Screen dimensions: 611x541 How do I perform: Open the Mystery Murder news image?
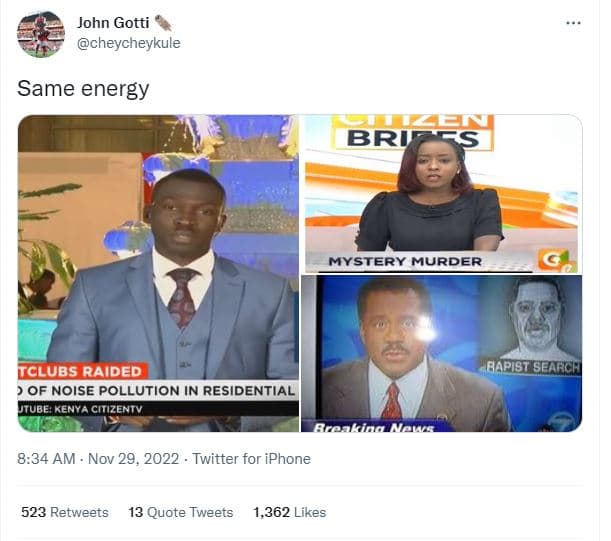pos(442,194)
